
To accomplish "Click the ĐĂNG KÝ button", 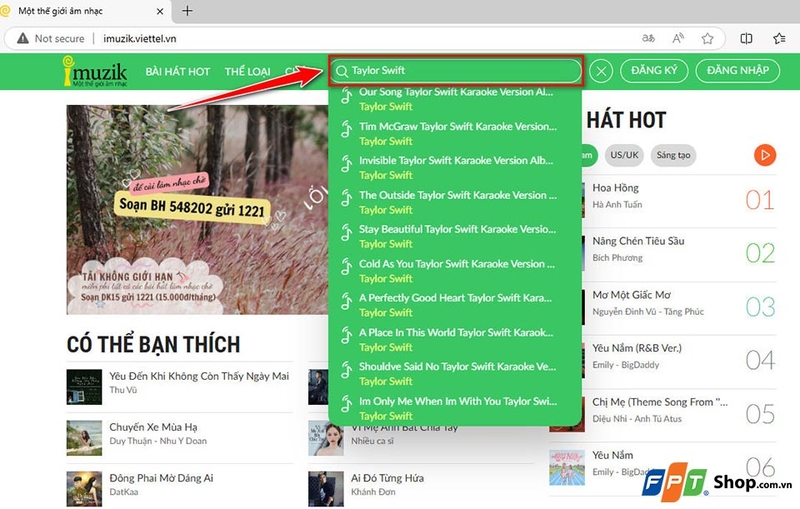I will (654, 70).
